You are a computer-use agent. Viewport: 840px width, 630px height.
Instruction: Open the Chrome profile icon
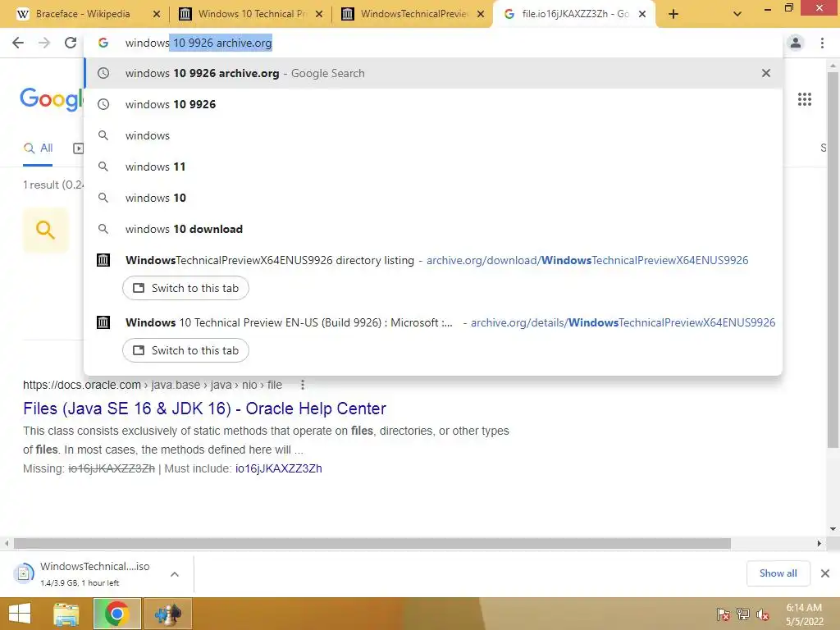point(796,43)
